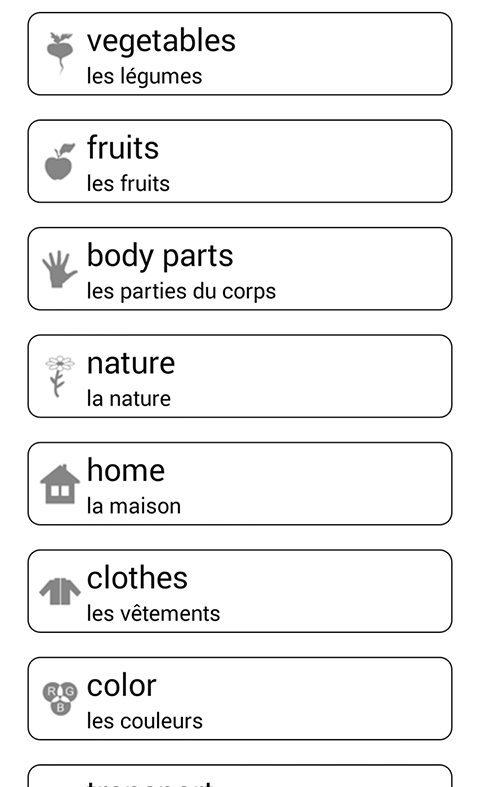Tap the hand body parts icon
The image size is (480, 787).
[x=59, y=269]
